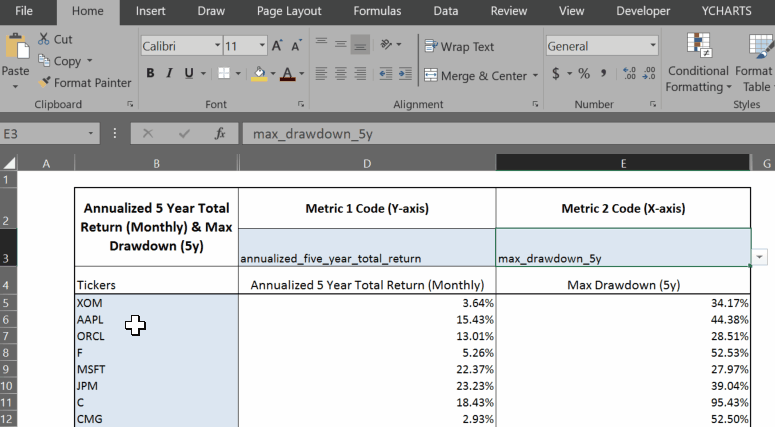Image resolution: width=775 pixels, height=427 pixels.
Task: Click the Copy icon
Action: click(44, 60)
